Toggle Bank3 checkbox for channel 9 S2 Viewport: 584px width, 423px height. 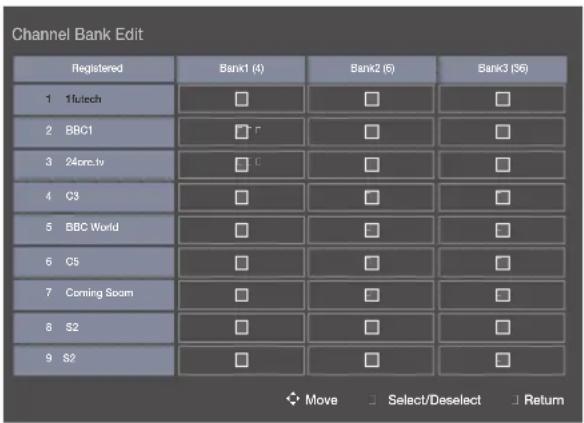click(503, 360)
